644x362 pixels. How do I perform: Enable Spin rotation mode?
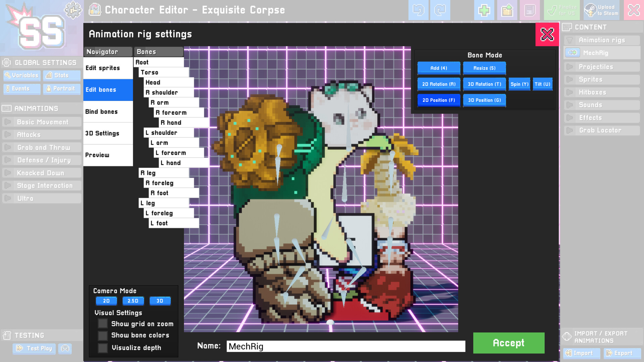519,84
